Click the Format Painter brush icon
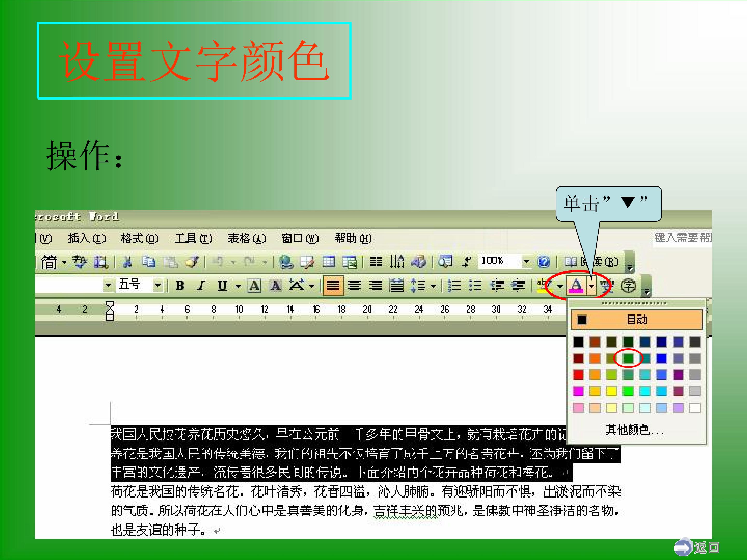Screen dimensions: 747x560 192,262
